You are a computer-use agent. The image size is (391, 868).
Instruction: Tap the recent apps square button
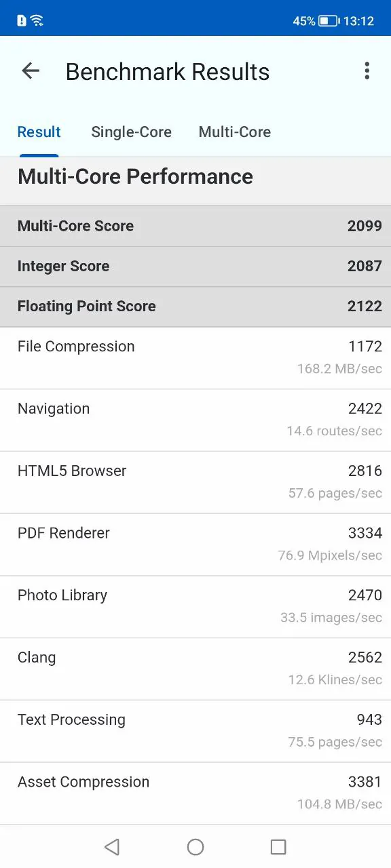tap(278, 846)
